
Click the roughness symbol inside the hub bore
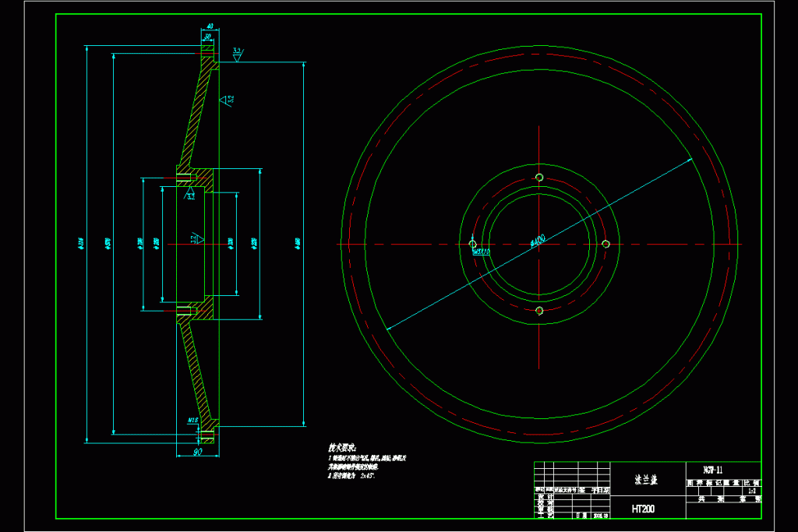[197, 238]
